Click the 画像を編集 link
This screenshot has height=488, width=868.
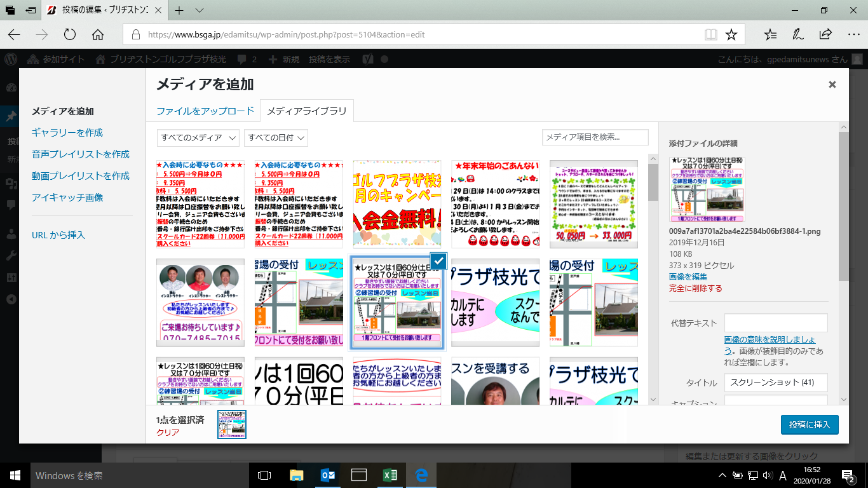pos(688,276)
